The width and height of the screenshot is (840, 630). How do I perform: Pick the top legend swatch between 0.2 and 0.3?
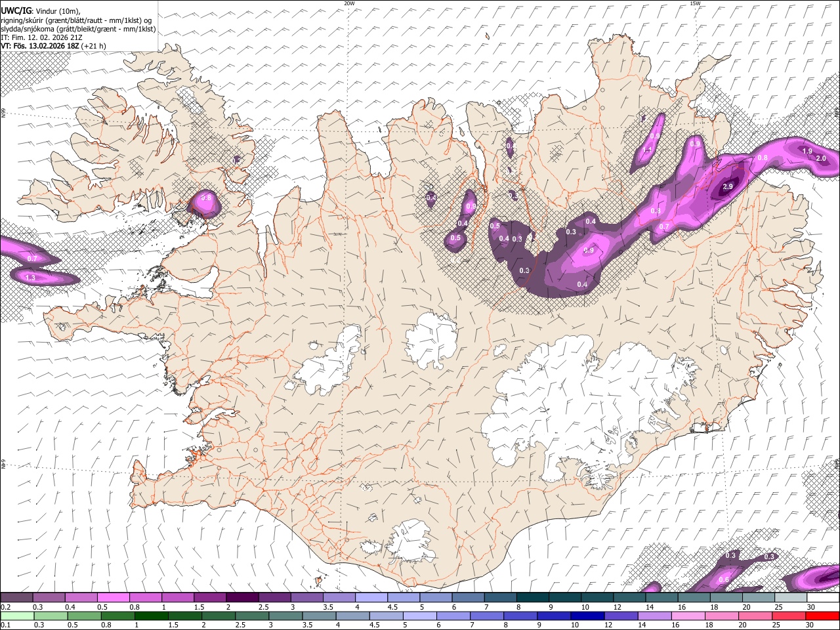coord(16,597)
